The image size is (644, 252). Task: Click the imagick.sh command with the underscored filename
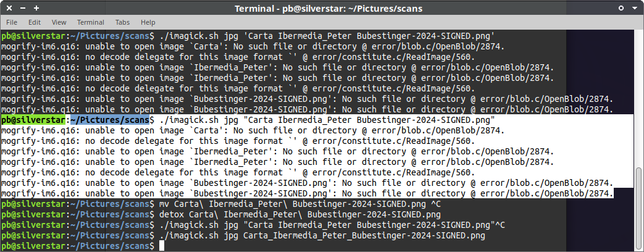pyautogui.click(x=322, y=235)
